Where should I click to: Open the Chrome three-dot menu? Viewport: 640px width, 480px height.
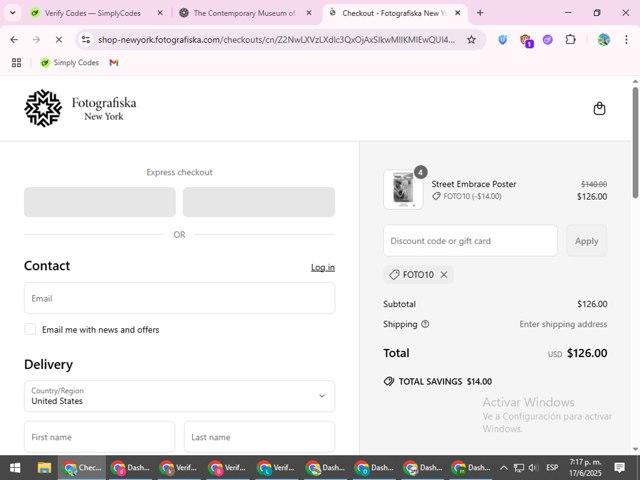point(626,40)
